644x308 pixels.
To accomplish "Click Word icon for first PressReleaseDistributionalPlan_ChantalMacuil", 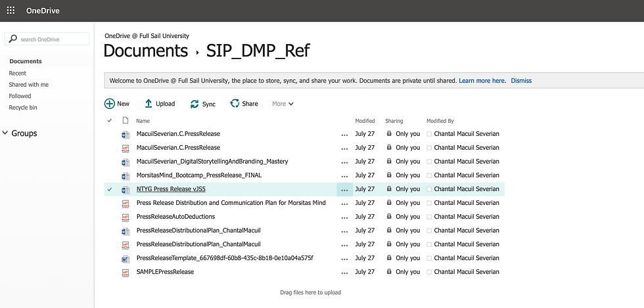I will pyautogui.click(x=126, y=231).
